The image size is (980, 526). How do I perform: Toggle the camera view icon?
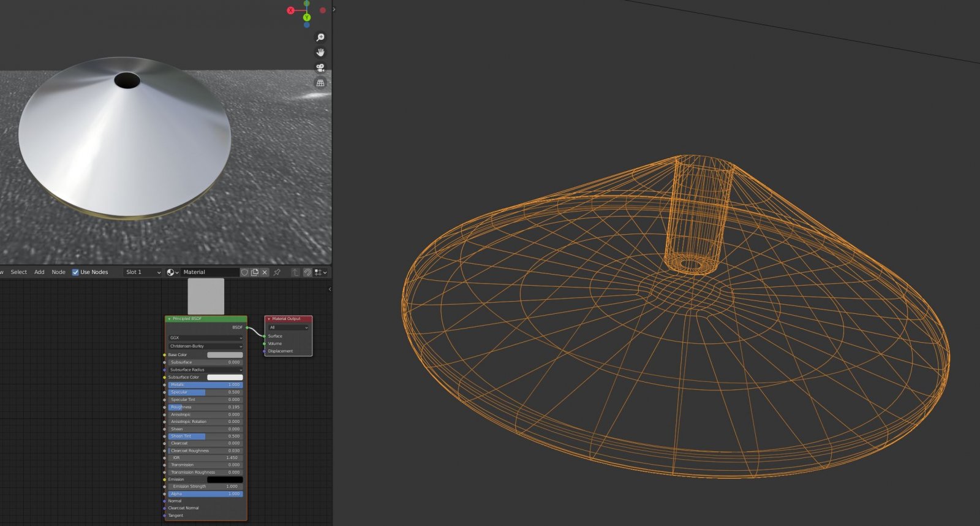tap(320, 67)
